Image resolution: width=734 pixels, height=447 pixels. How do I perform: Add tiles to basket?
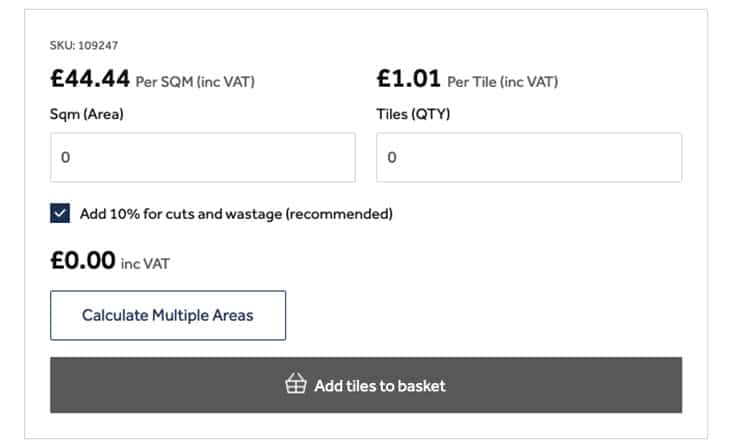pos(366,385)
